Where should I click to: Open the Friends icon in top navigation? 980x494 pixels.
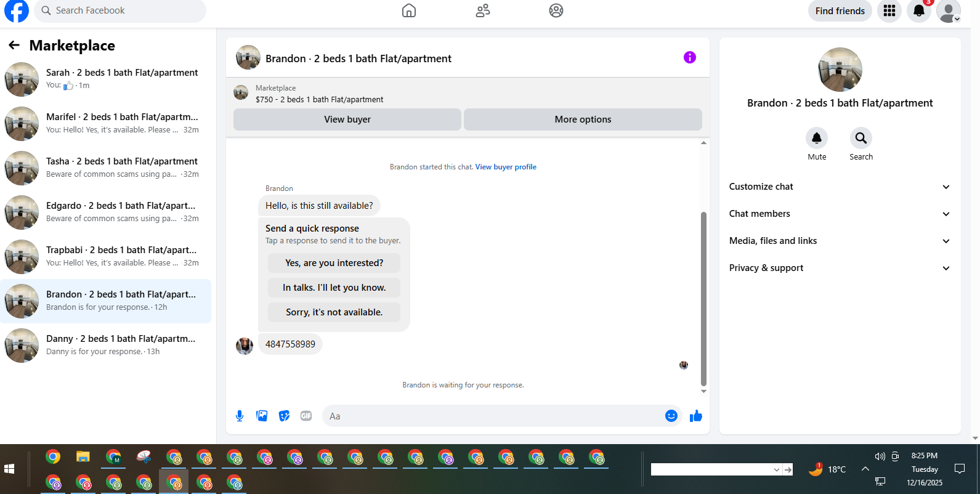click(x=483, y=10)
